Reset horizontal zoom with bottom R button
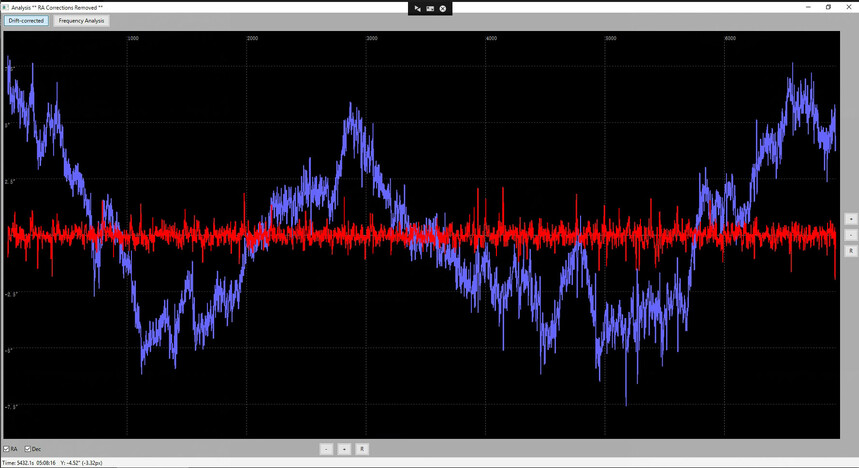The width and height of the screenshot is (859, 468). point(362,449)
